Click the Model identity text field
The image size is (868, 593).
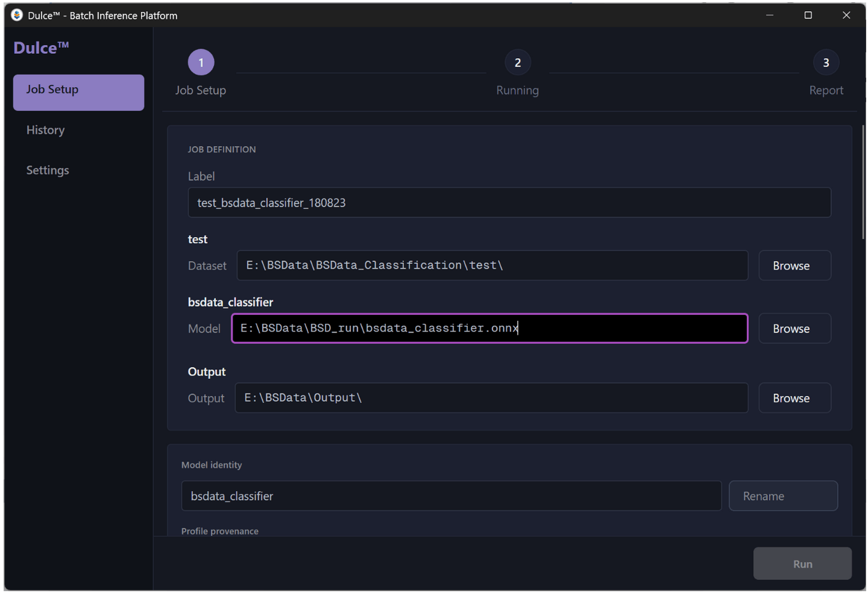coord(451,496)
